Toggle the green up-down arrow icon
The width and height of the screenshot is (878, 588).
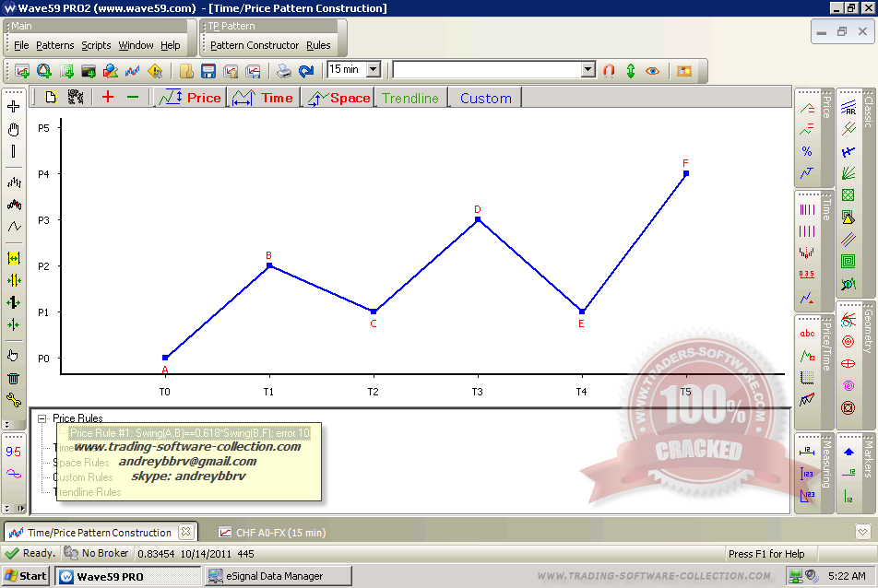(x=631, y=70)
